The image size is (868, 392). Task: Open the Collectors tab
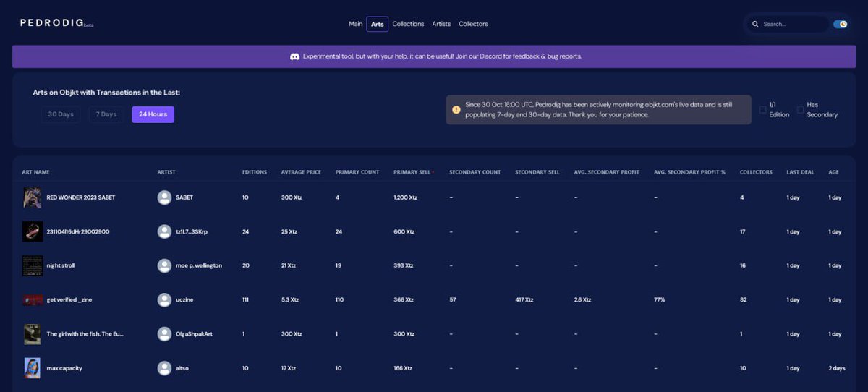pyautogui.click(x=473, y=24)
